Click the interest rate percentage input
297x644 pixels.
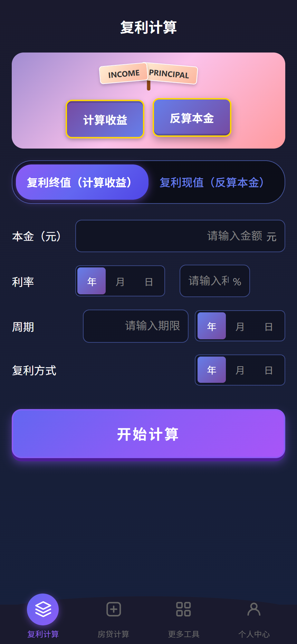[x=214, y=281]
